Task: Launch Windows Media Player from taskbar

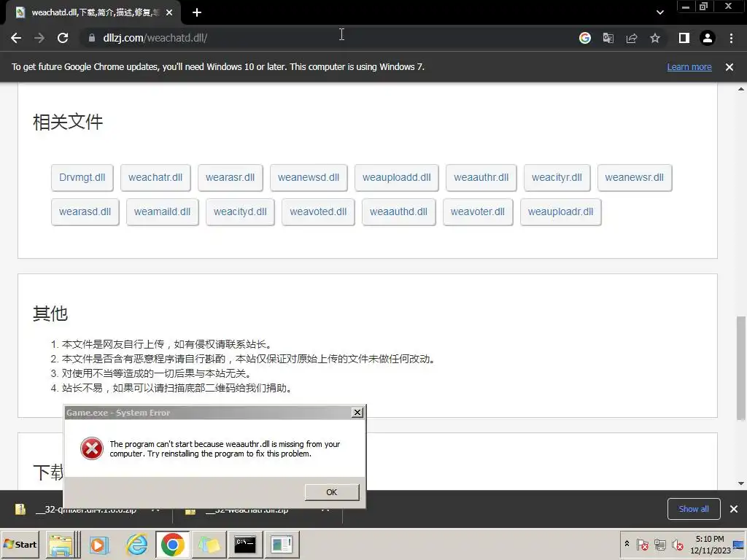Action: (98, 544)
